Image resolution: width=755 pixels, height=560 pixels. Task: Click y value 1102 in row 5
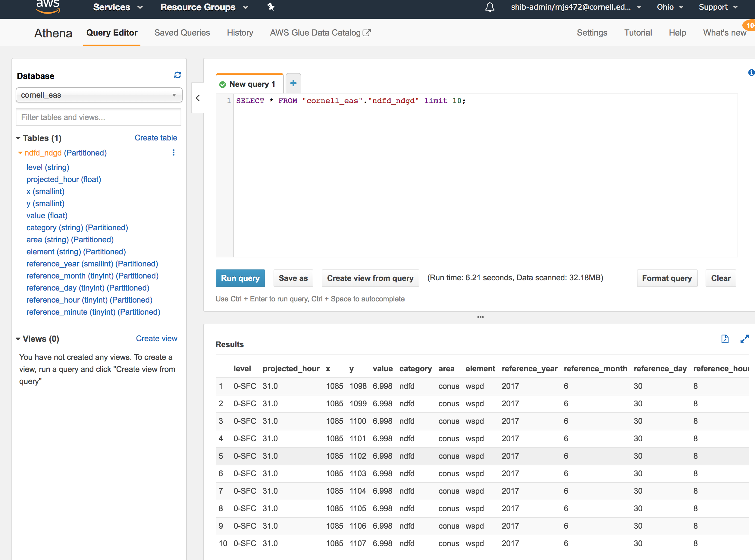click(x=358, y=456)
